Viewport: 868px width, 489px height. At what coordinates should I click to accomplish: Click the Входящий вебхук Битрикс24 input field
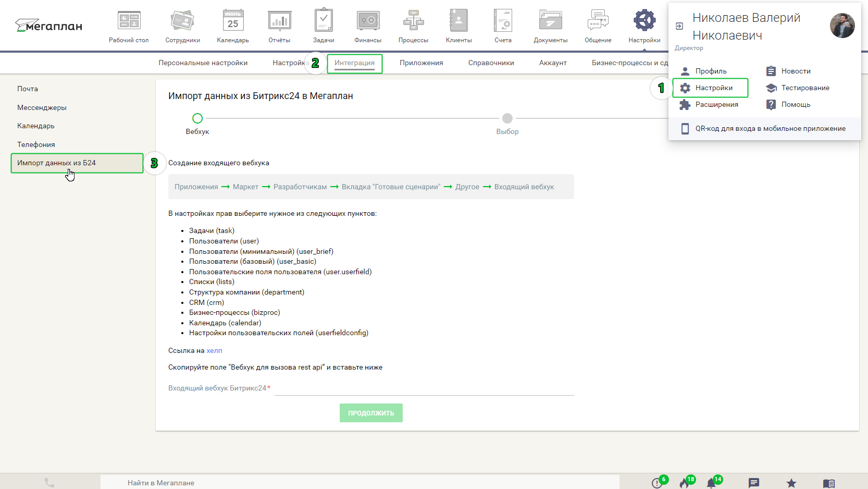click(424, 388)
